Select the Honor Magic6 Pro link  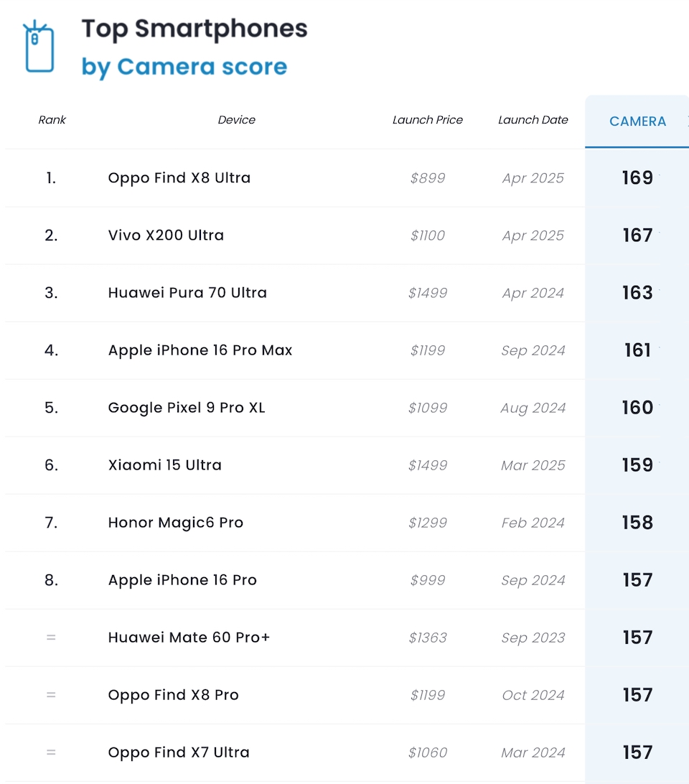[x=176, y=523]
